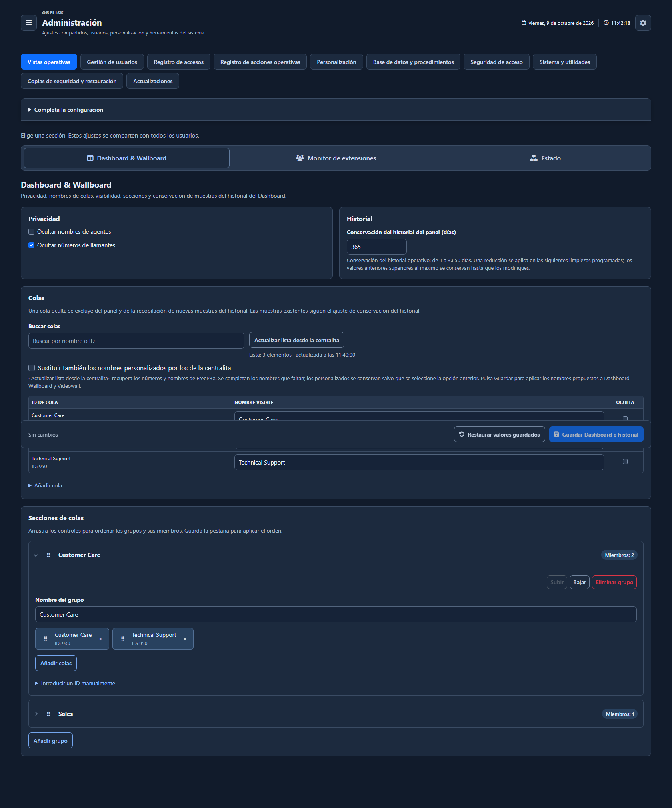Click Eliminar grupo button
Screen dimensions: 672x808
click(x=614, y=582)
